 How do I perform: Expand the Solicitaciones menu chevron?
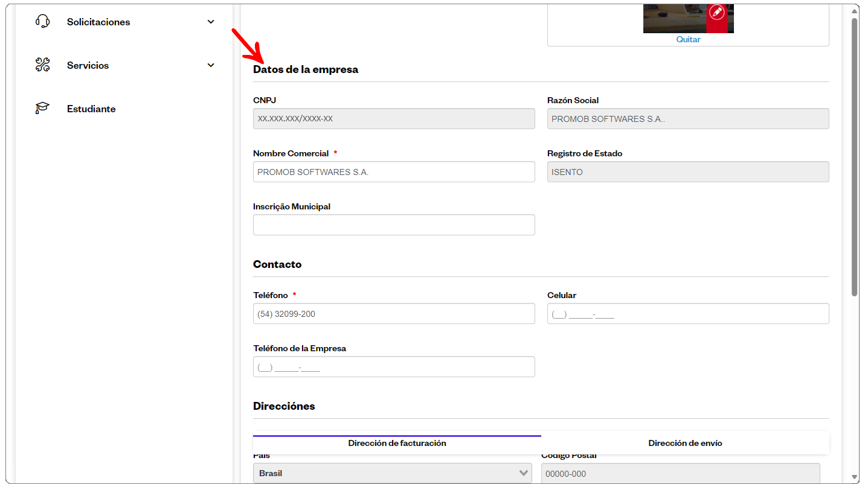click(x=211, y=22)
